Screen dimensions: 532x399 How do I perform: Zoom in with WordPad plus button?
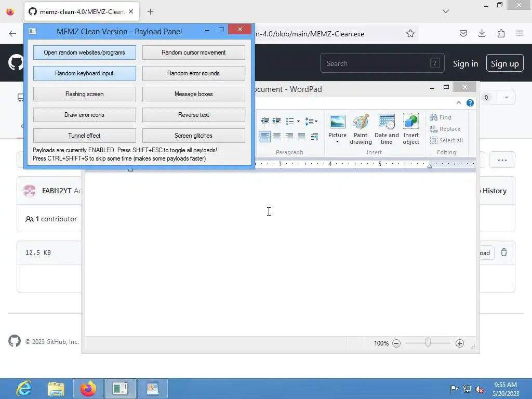point(460,343)
